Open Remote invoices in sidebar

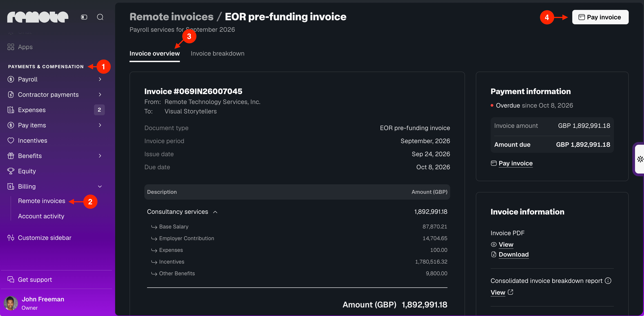tap(42, 201)
